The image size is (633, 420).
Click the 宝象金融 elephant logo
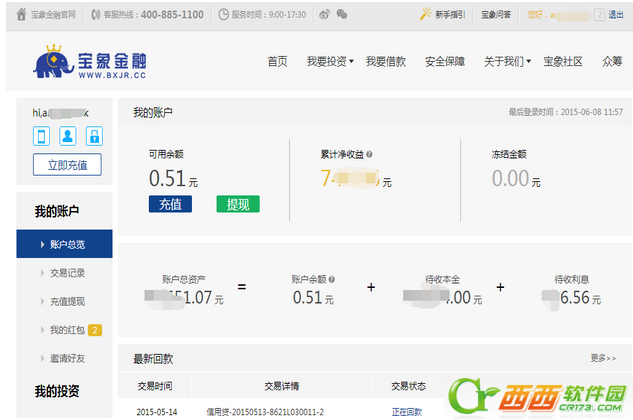[90, 61]
